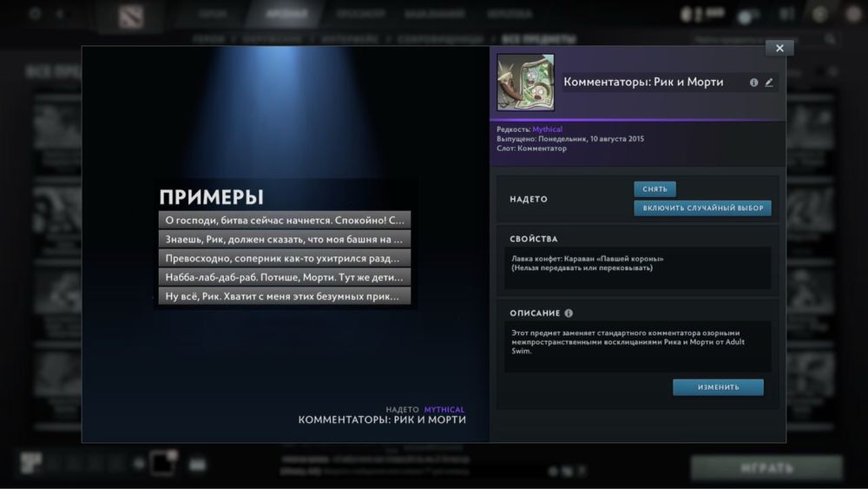Image resolution: width=868 pixels, height=489 pixels.
Task: Click the 'НАДЕТО' label beside the Снять button
Action: pyautogui.click(x=529, y=200)
